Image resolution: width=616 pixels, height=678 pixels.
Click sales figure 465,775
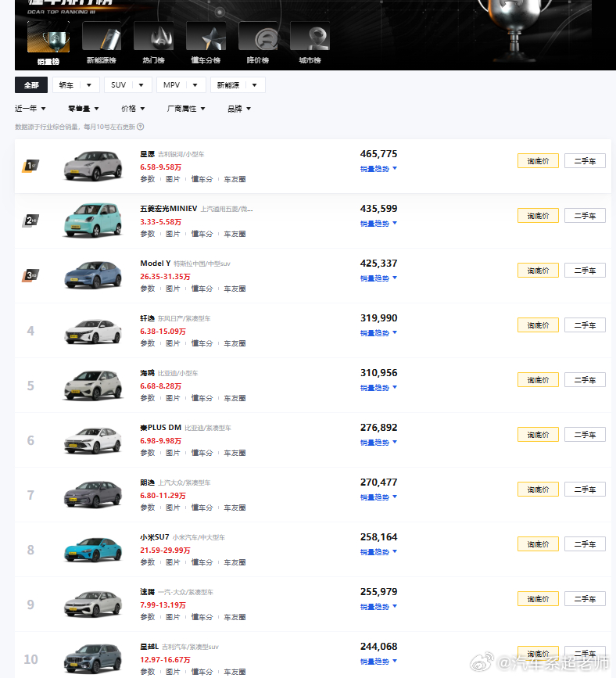click(378, 154)
